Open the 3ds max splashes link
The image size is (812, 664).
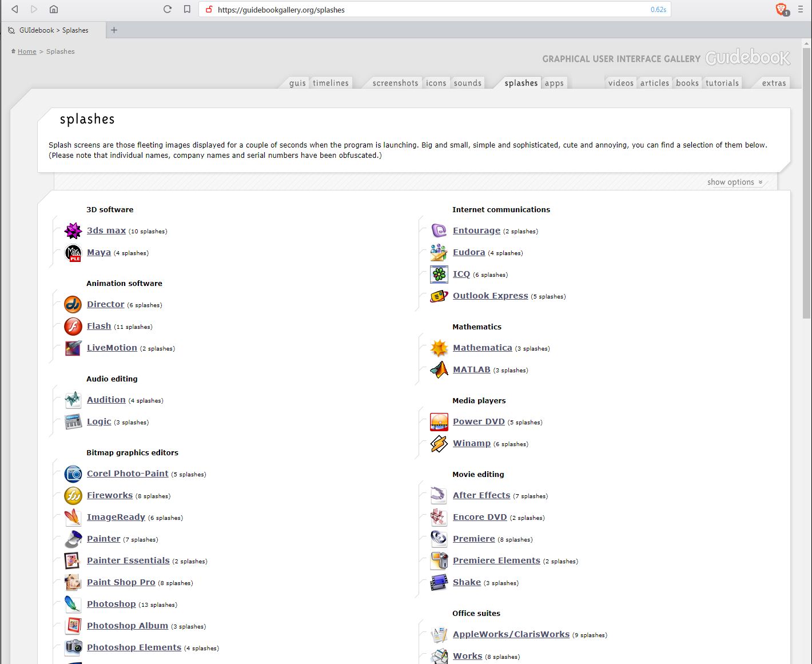point(106,230)
